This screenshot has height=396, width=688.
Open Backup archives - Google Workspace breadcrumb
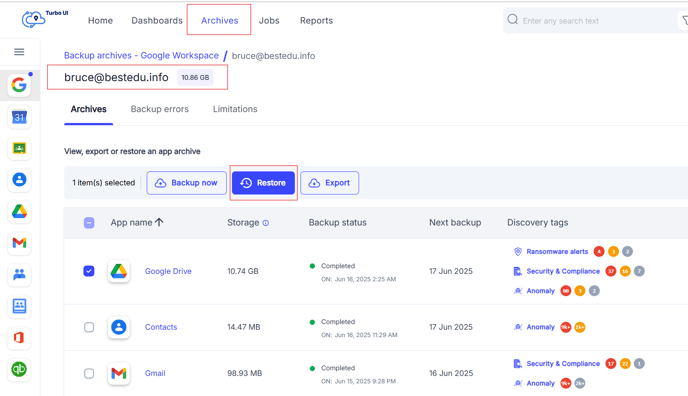(x=141, y=56)
